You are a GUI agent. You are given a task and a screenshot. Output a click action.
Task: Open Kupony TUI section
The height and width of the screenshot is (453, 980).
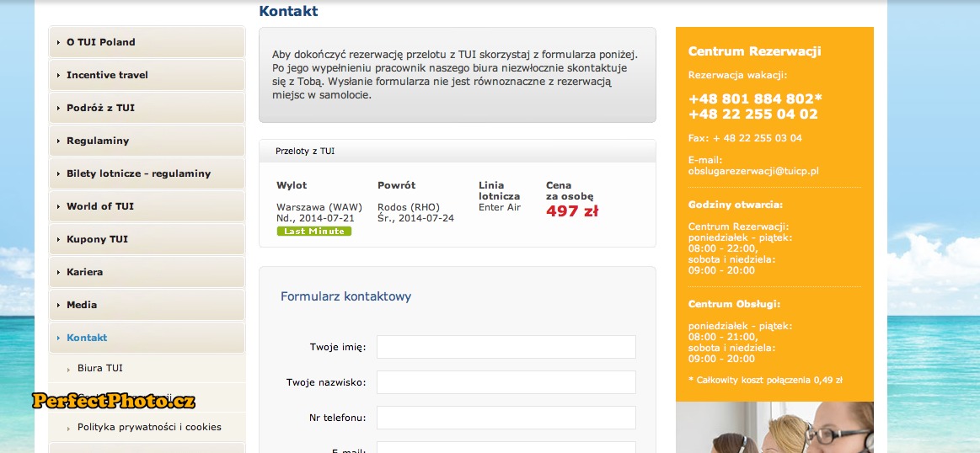pos(147,239)
